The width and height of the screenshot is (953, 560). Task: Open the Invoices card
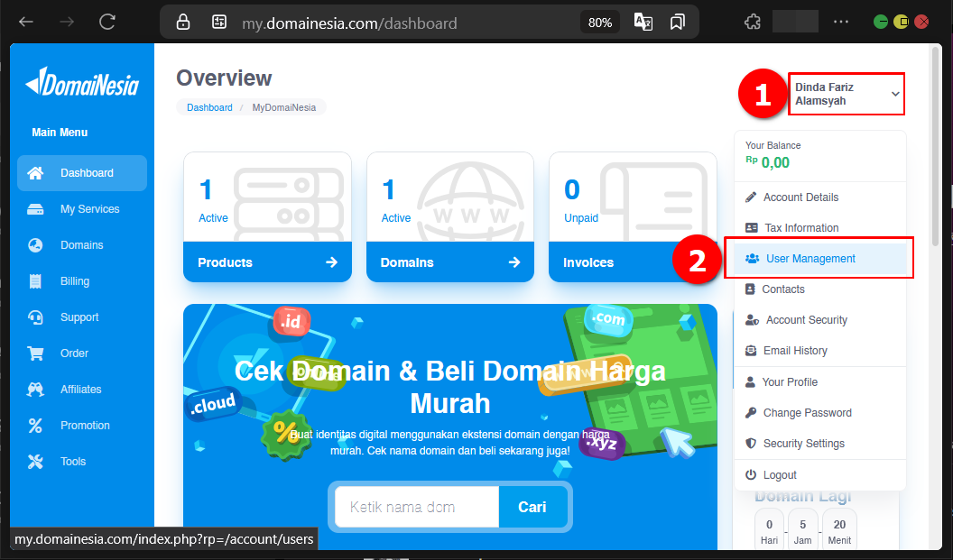pyautogui.click(x=633, y=216)
